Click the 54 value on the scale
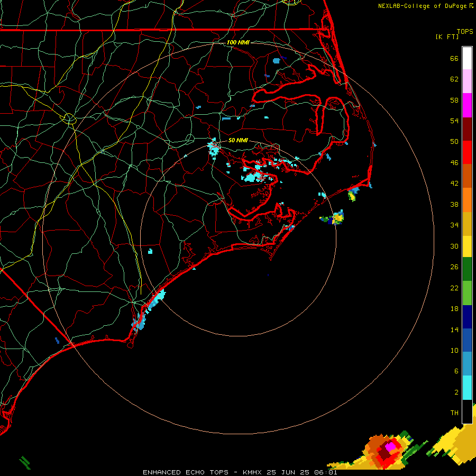476x476 pixels. [454, 121]
